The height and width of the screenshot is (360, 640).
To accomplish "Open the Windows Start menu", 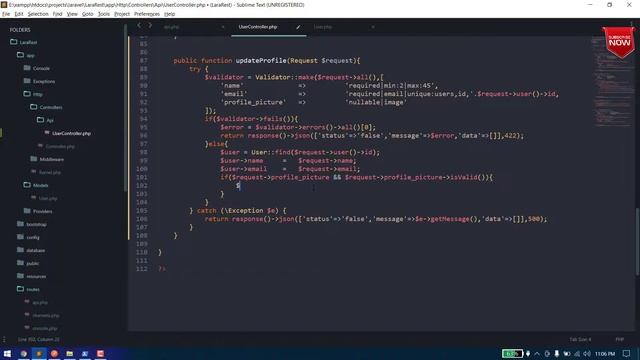I will [x=7, y=354].
